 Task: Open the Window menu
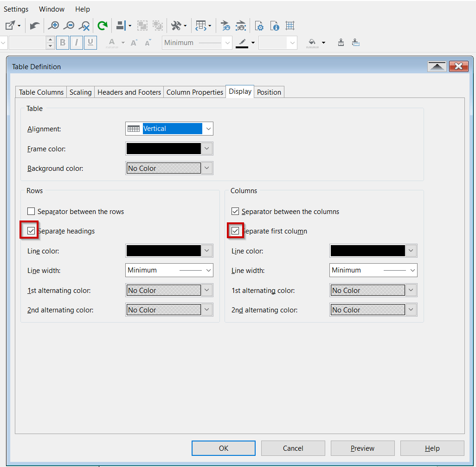click(51, 9)
